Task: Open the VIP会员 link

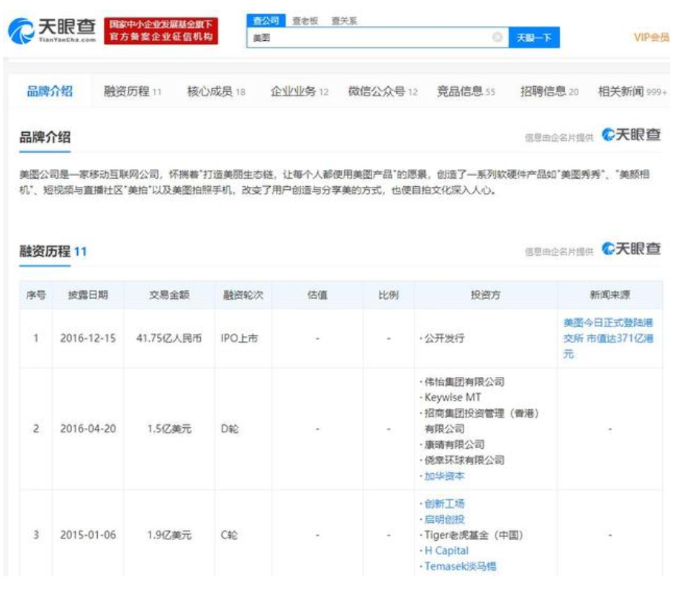Action: tap(651, 38)
